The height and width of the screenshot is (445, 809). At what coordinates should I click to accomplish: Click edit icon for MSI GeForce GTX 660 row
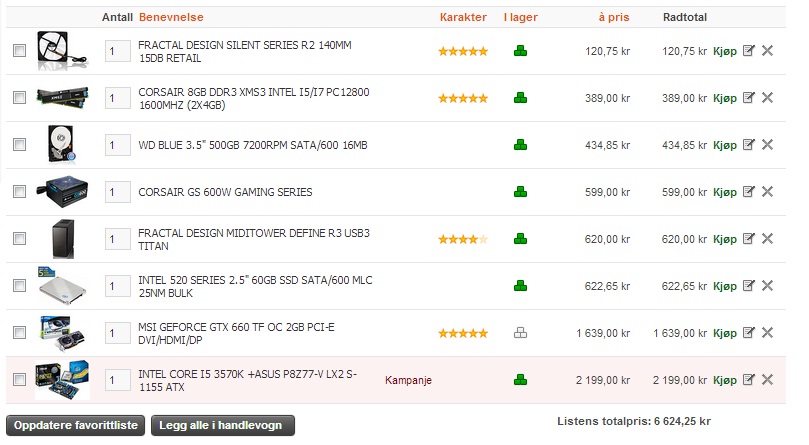click(749, 332)
